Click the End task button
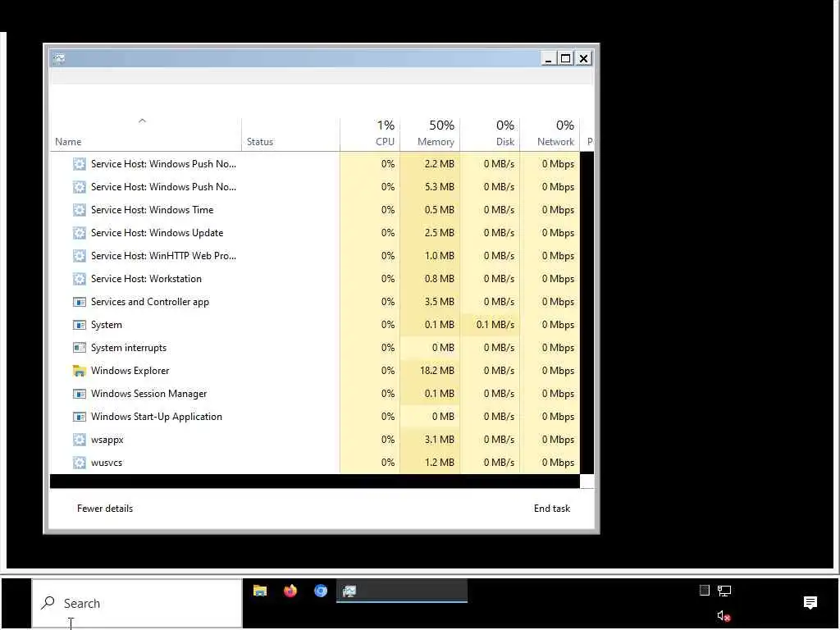Image resolution: width=840 pixels, height=630 pixels. tap(552, 509)
